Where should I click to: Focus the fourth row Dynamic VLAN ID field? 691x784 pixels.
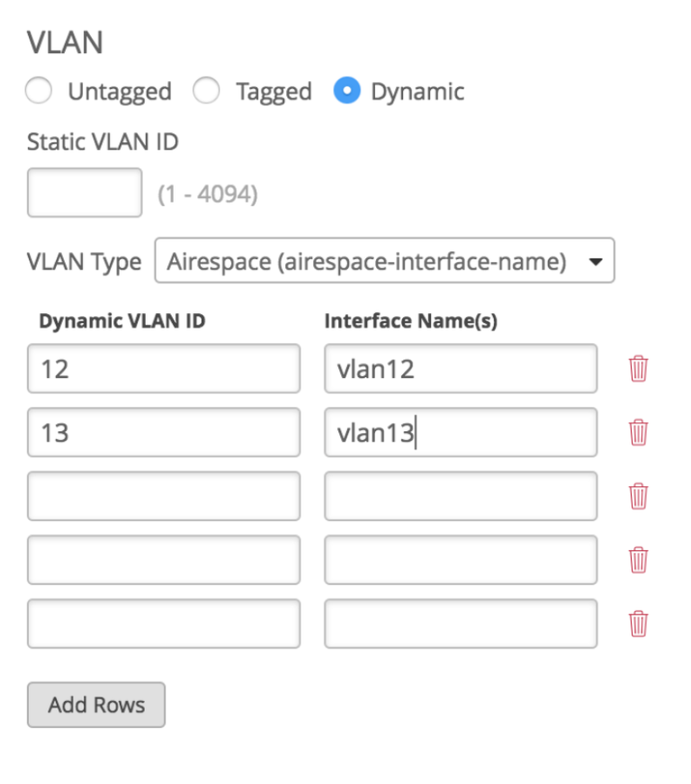pos(164,560)
